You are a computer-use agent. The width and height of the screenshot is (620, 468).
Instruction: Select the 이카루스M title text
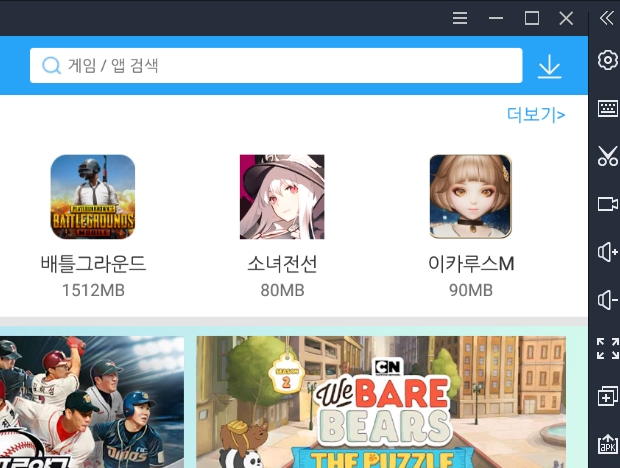[471, 264]
